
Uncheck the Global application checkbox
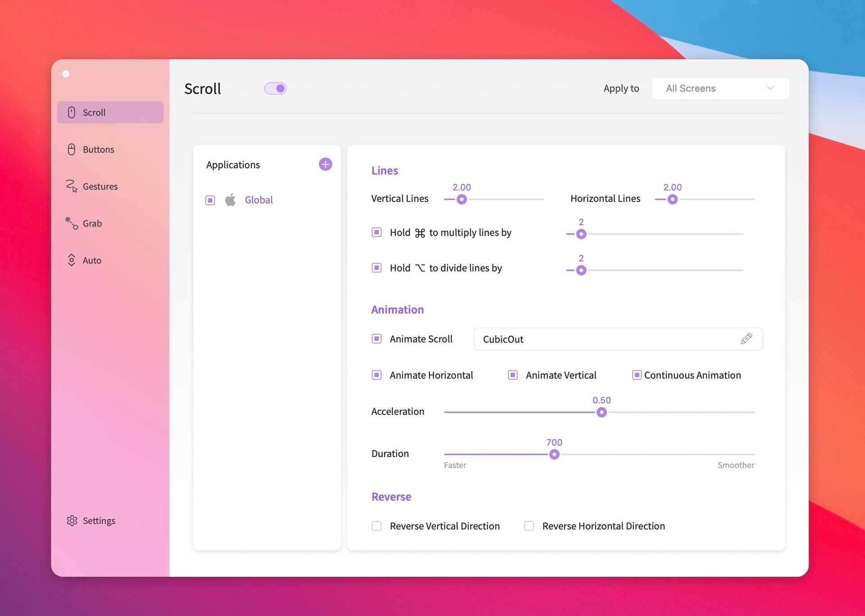(x=210, y=200)
